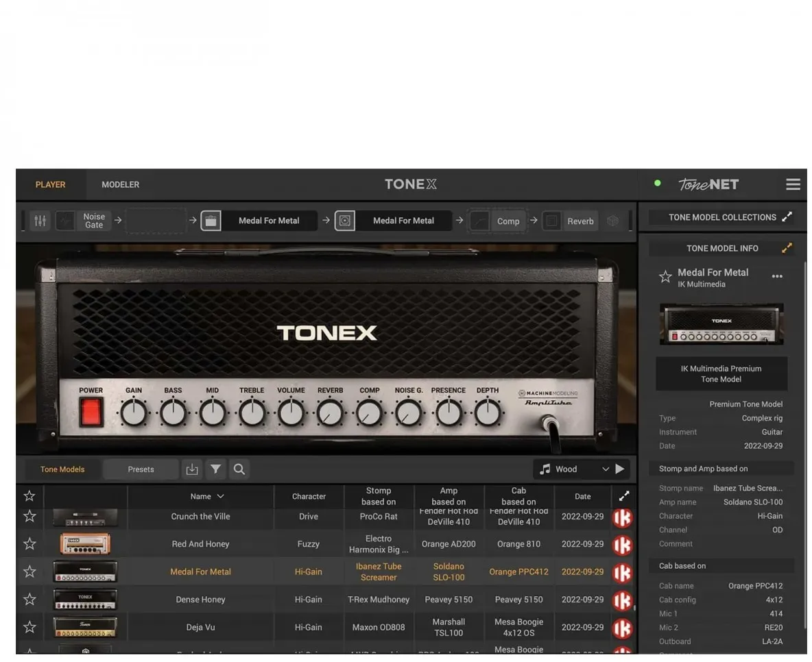Click the DEPTH knob on the amp
Image resolution: width=812 pixels, height=662 pixels.
coord(488,413)
